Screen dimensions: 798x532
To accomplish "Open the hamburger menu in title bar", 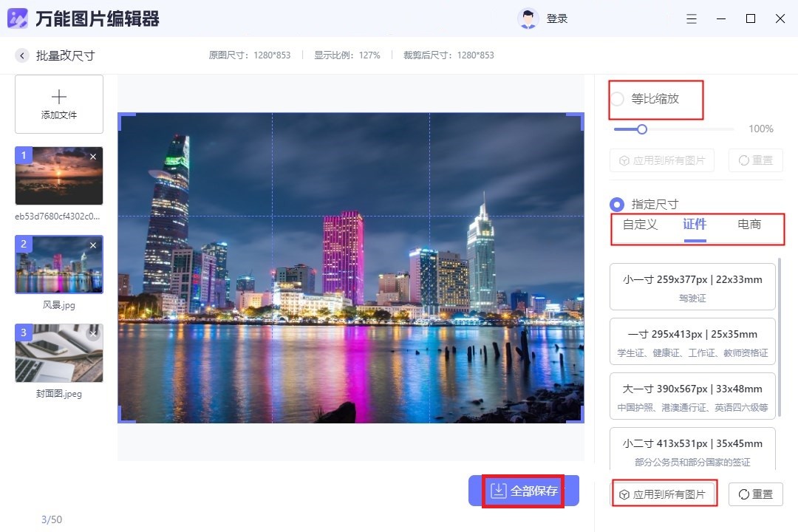I will pyautogui.click(x=692, y=18).
